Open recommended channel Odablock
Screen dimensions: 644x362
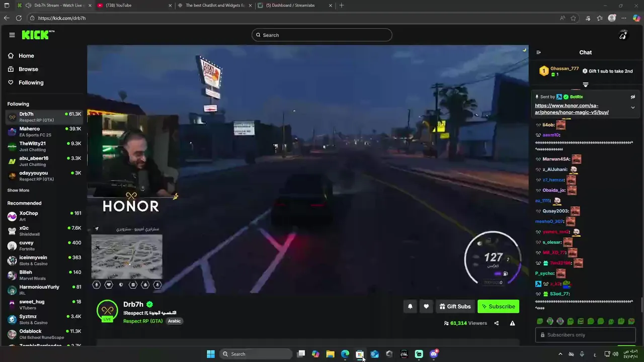pyautogui.click(x=44, y=334)
